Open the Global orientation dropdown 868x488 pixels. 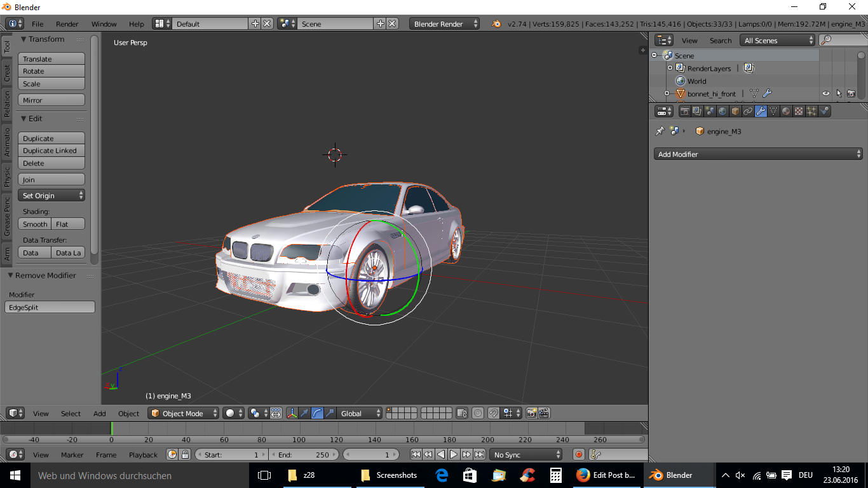pyautogui.click(x=360, y=413)
